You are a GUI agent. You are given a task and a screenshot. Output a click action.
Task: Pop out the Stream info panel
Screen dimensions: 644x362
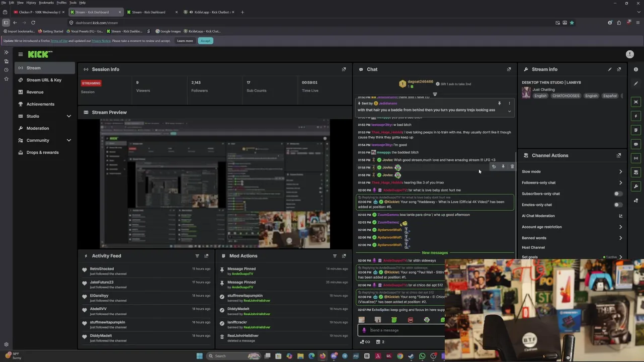pos(619,69)
